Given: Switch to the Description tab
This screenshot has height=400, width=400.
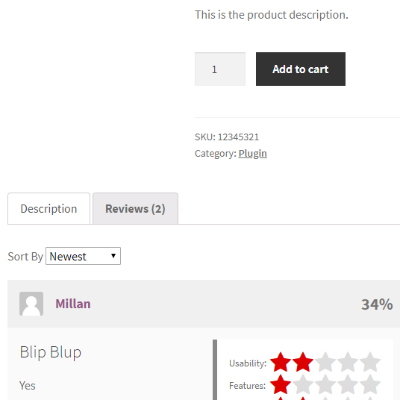Looking at the screenshot, I should coord(49,209).
